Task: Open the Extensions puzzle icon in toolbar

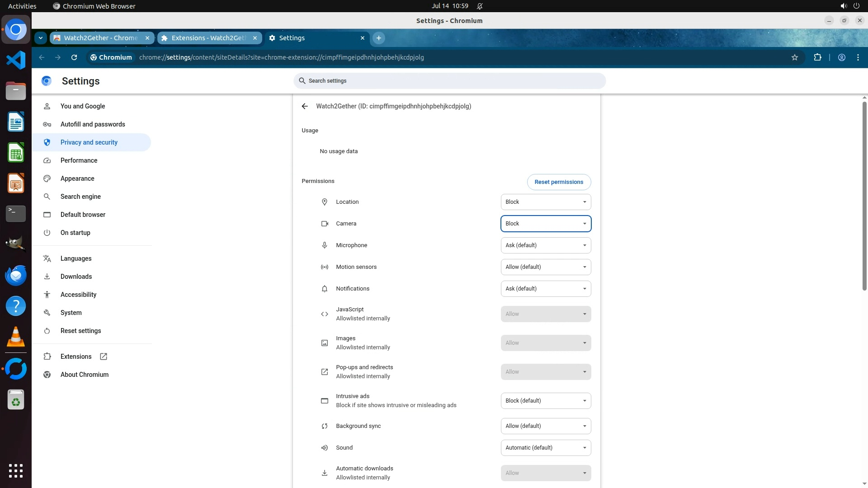Action: click(x=817, y=57)
